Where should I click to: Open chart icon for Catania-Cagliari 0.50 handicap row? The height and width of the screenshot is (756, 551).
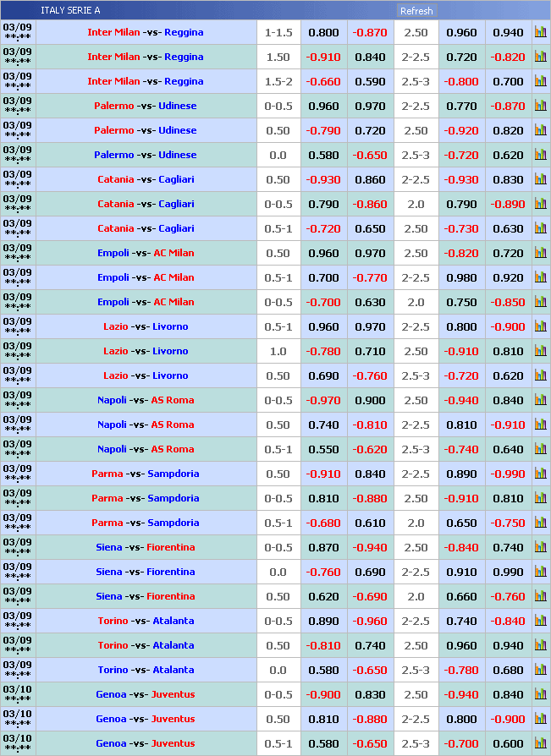pos(540,179)
